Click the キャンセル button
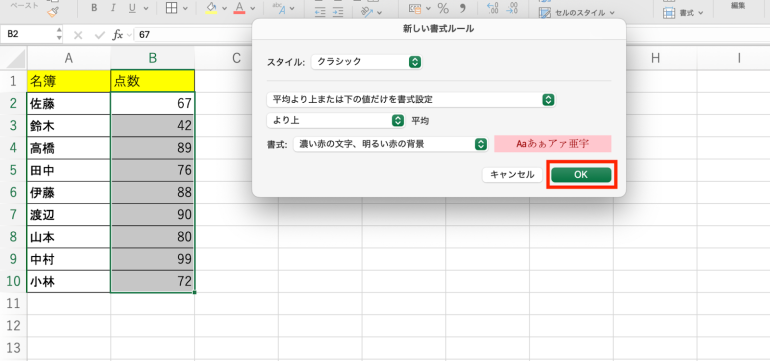The height and width of the screenshot is (361, 770). [512, 175]
